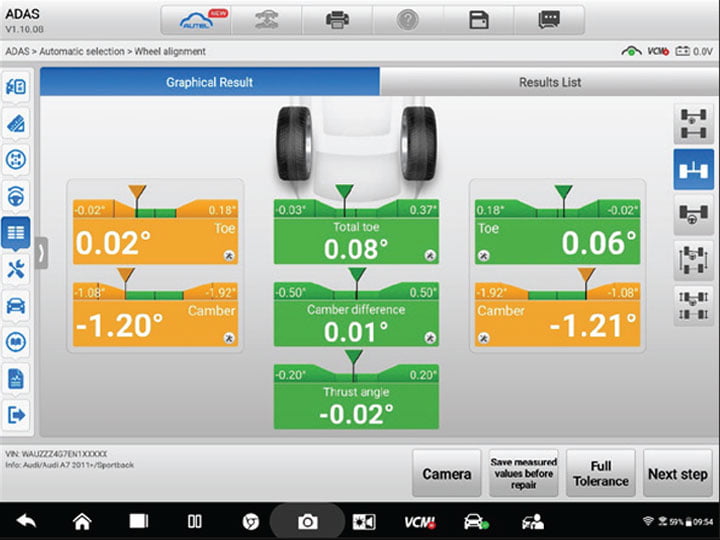Viewport: 720px width, 540px height.
Task: Click the Total toe tolerance gauge
Action: pyautogui.click(x=356, y=207)
